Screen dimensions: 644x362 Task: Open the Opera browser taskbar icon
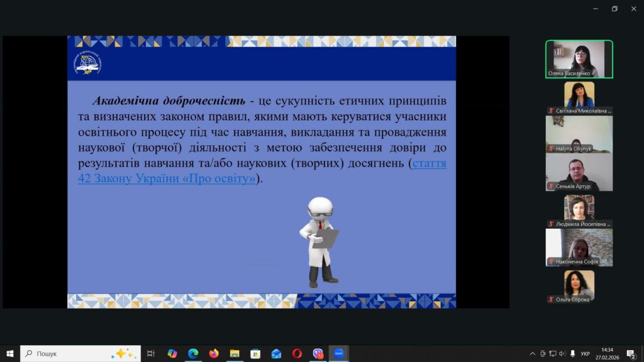click(x=297, y=353)
